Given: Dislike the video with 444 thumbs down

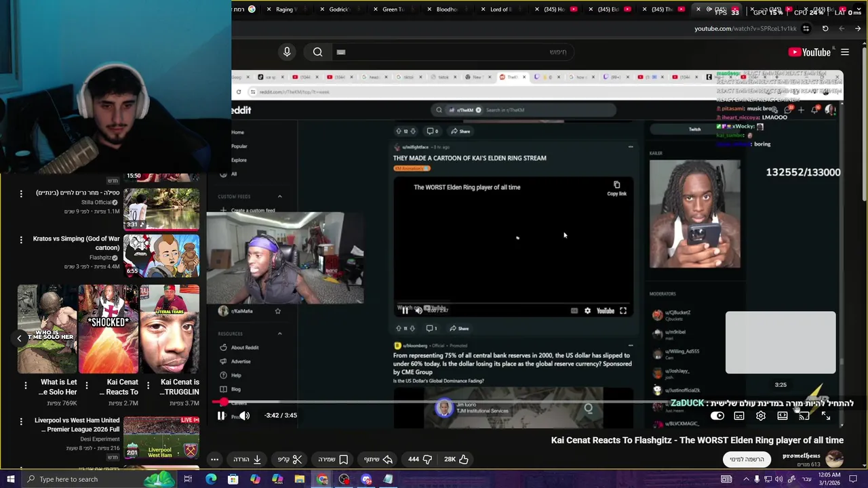Looking at the screenshot, I should [x=420, y=460].
